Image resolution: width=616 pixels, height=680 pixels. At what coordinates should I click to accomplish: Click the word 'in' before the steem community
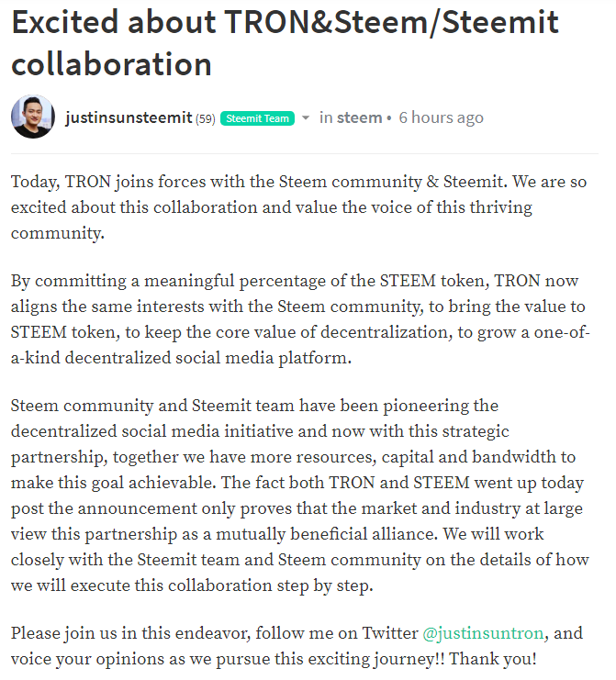coord(326,117)
